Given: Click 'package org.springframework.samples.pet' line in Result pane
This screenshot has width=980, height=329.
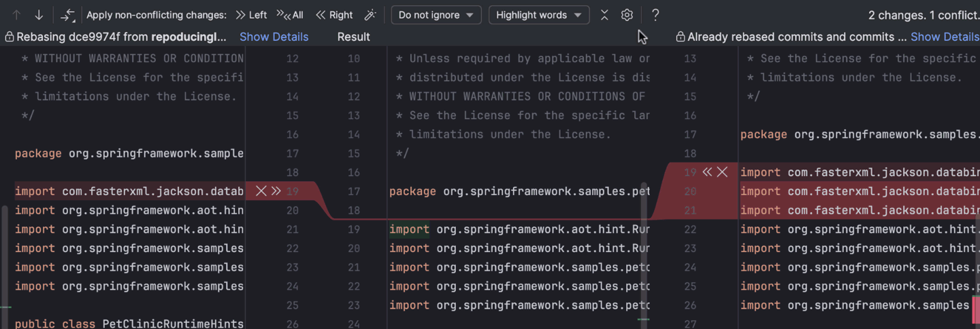Looking at the screenshot, I should click(x=519, y=191).
